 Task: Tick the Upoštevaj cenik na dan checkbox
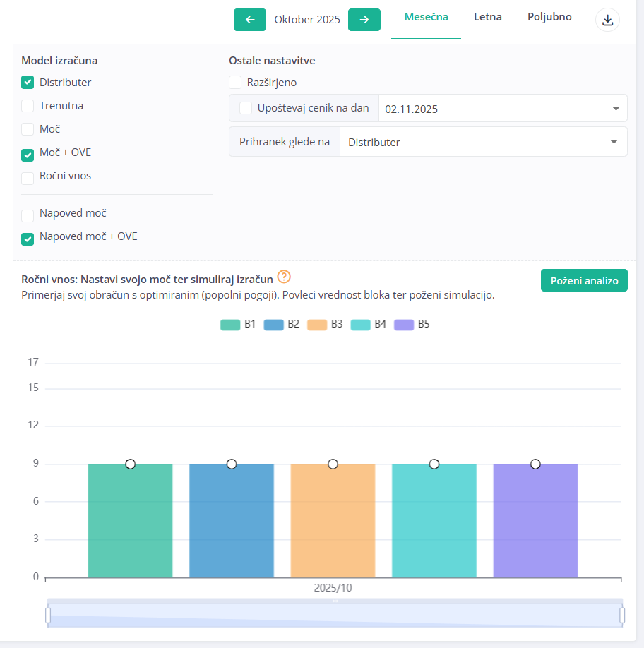pos(246,108)
